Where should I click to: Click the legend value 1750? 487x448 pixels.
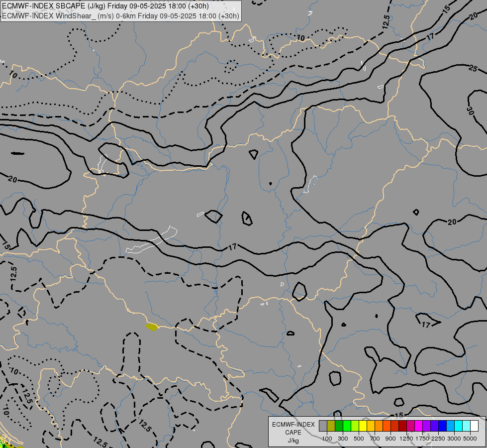coord(422,439)
